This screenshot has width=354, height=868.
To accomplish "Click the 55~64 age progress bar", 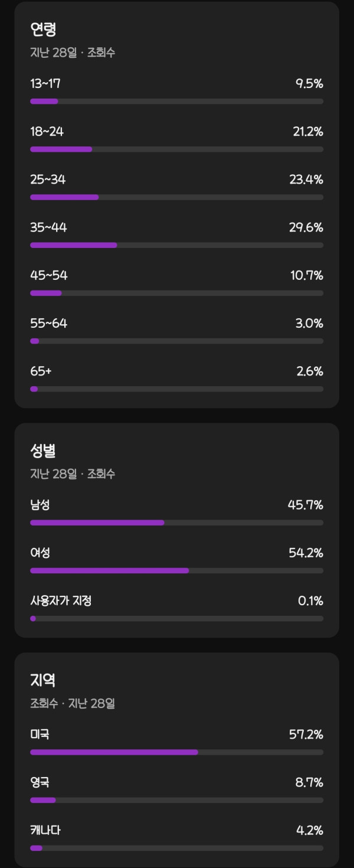I will coord(176,341).
